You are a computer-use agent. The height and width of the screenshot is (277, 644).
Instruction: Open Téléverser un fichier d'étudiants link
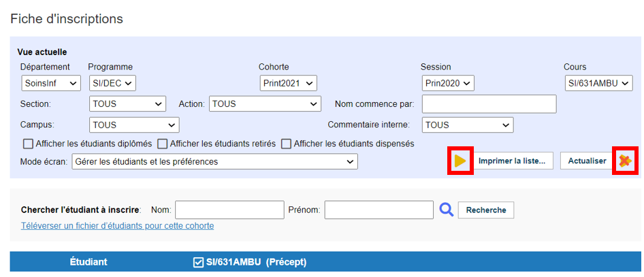pyautogui.click(x=118, y=226)
